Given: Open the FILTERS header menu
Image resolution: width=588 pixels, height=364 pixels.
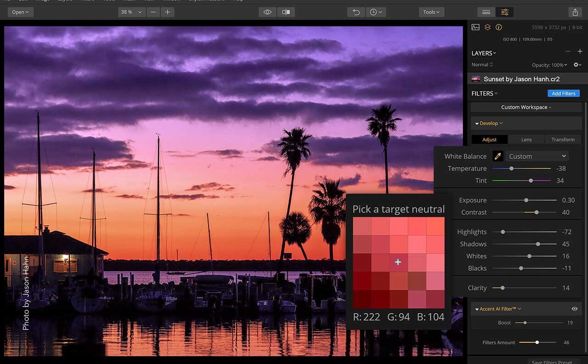Looking at the screenshot, I should point(485,93).
